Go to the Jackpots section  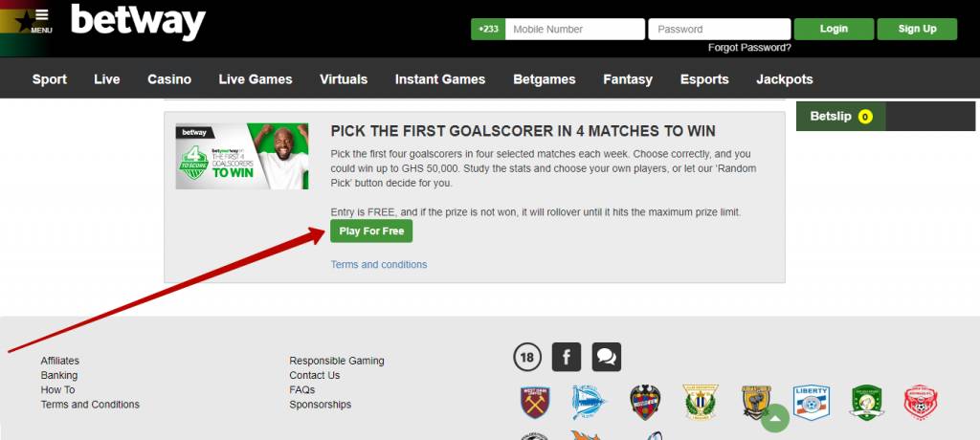(785, 79)
